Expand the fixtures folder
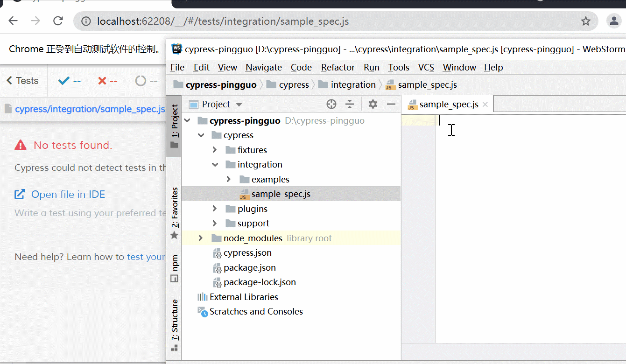The image size is (626, 364). (x=215, y=150)
